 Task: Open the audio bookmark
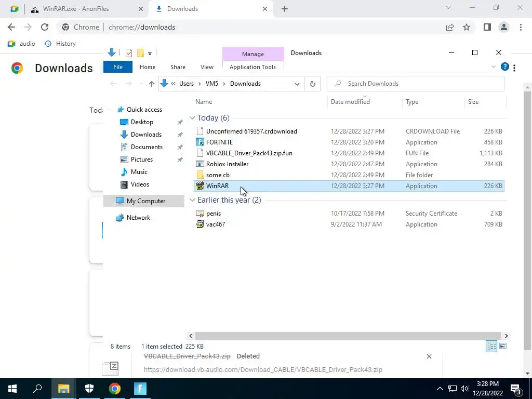[21, 44]
